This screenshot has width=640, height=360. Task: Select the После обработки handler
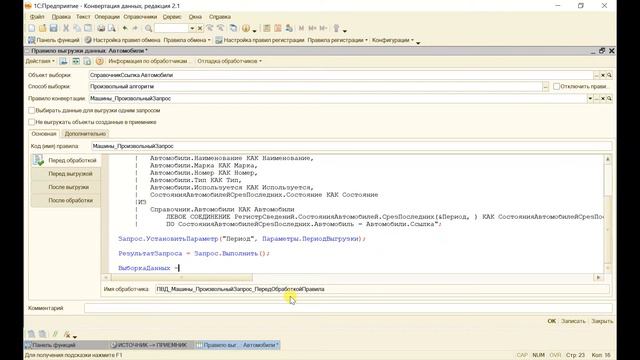coord(66,200)
